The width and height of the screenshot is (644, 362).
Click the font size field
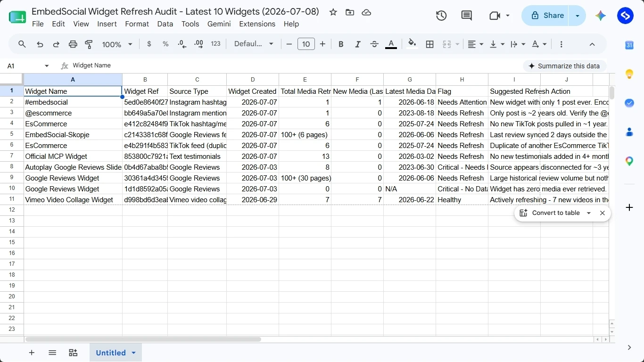pos(306,44)
